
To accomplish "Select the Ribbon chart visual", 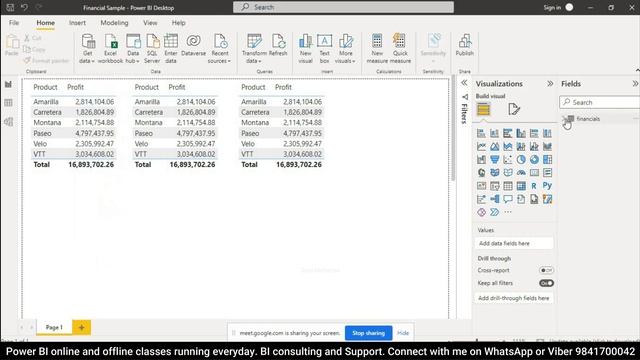I will pyautogui.click(x=547, y=146).
